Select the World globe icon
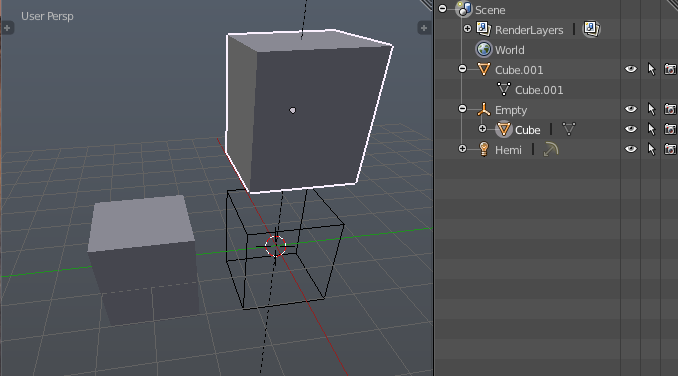Screen dimensions: 678x376 483,49
